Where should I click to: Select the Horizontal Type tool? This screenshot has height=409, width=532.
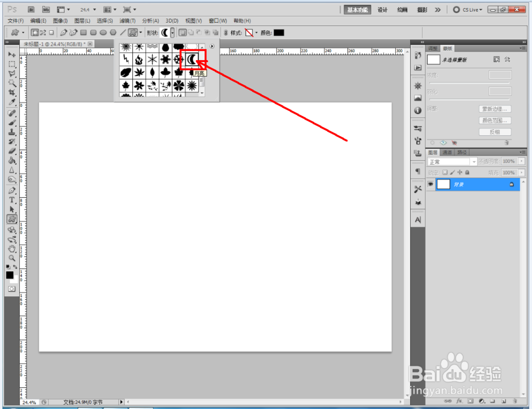pyautogui.click(x=12, y=200)
